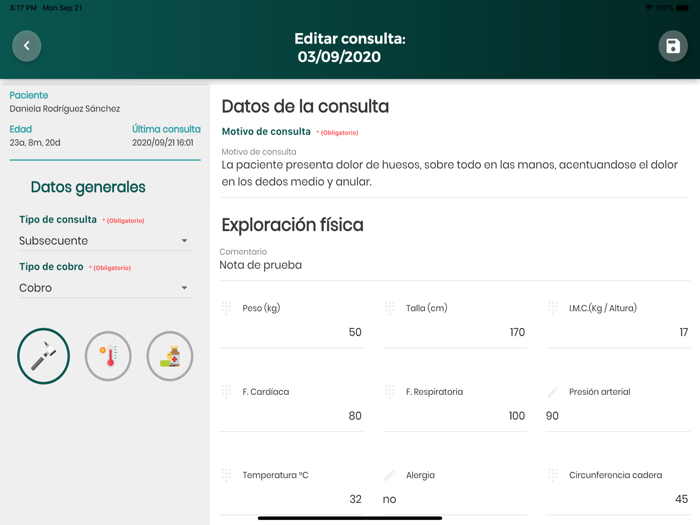
Task: Tap the grip icon beside Circunferencia cadera
Action: [x=553, y=475]
